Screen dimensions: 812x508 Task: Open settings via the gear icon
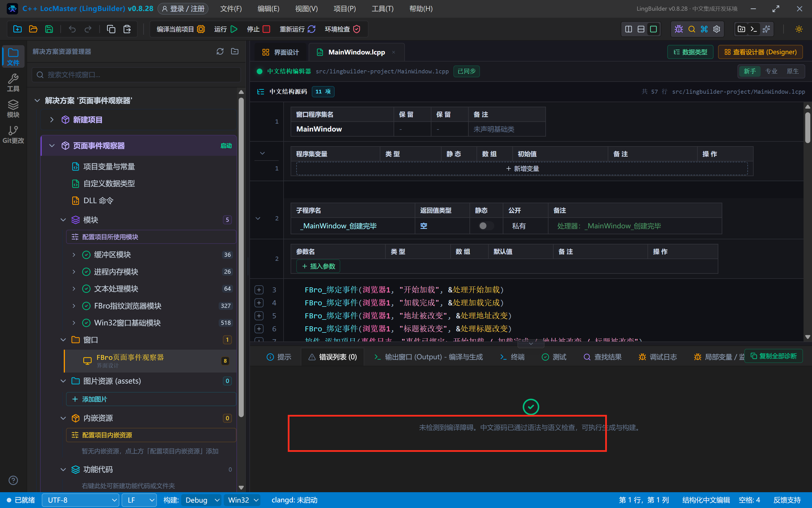717,29
